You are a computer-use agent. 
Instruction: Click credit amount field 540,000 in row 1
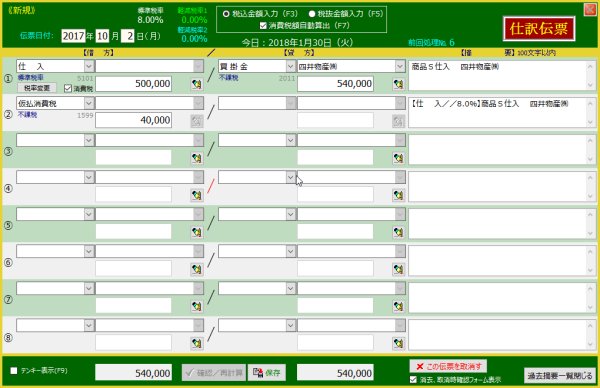[x=335, y=84]
